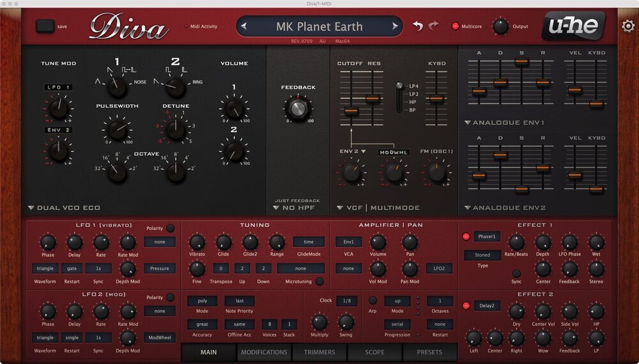The height and width of the screenshot is (364, 639).
Task: Open the Delay2 effect selector
Action: tap(486, 306)
